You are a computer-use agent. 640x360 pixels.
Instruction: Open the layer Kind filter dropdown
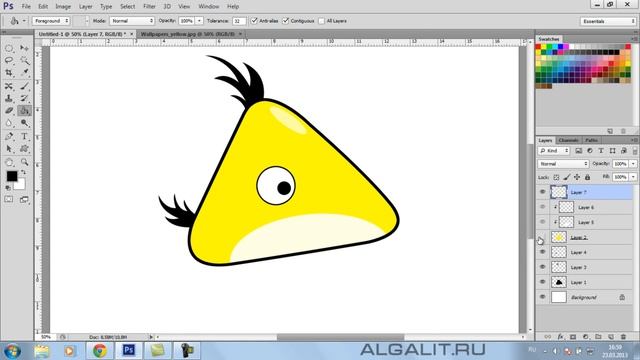(x=554, y=151)
